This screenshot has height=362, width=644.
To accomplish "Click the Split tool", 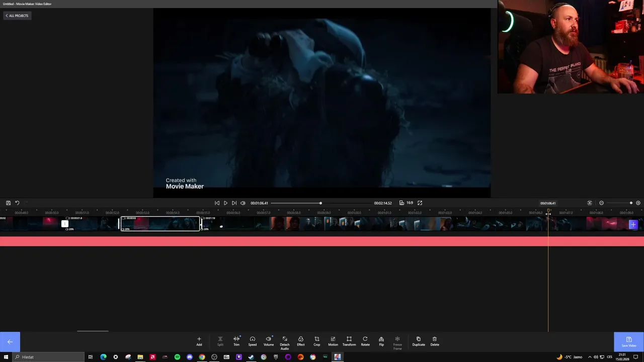I will [220, 341].
